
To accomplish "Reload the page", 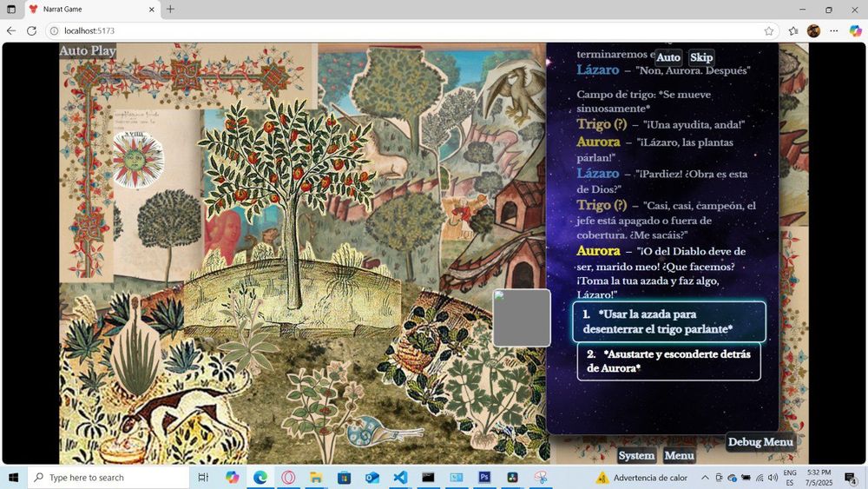I will click(x=31, y=31).
